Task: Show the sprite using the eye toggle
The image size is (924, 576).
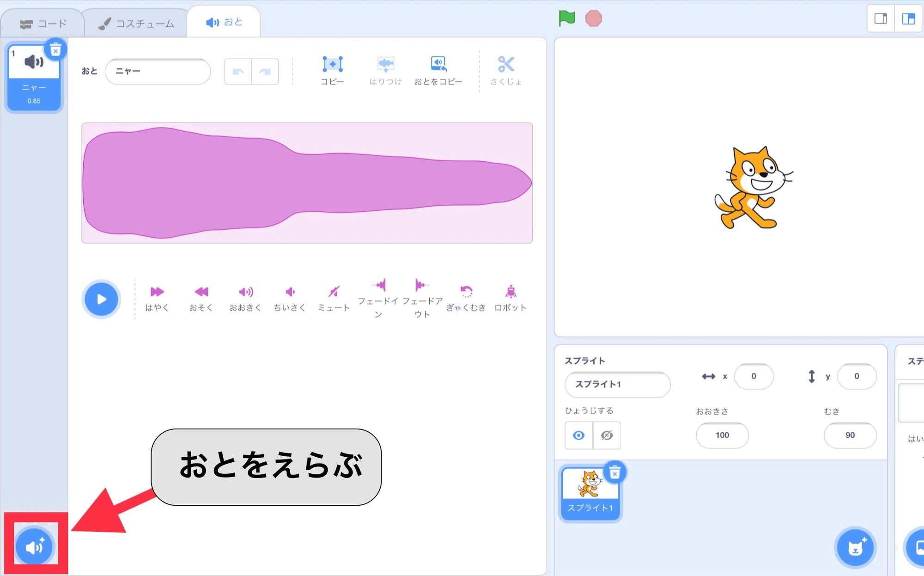Action: [x=577, y=435]
